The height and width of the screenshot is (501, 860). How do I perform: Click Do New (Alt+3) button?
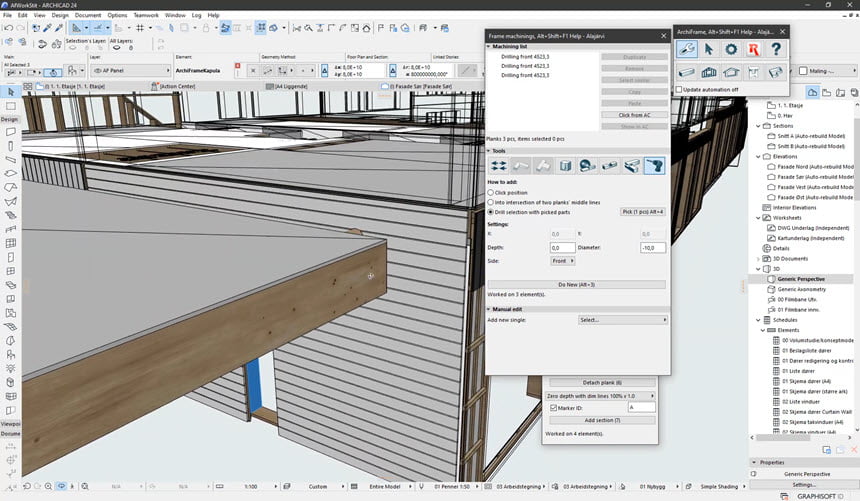(576, 284)
